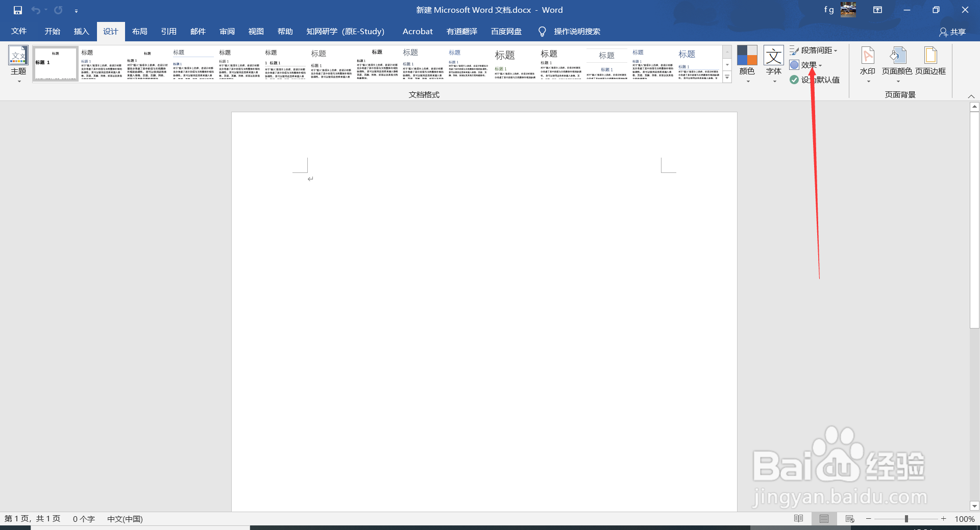The height and width of the screenshot is (530, 980).
Task: Click the Save icon in quick access toolbar
Action: [x=18, y=10]
